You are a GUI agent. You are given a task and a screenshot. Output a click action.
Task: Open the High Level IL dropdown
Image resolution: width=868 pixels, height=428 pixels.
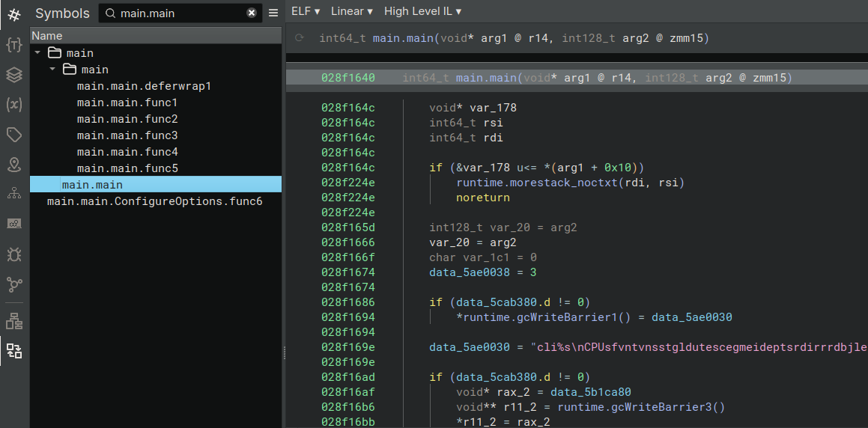(422, 11)
